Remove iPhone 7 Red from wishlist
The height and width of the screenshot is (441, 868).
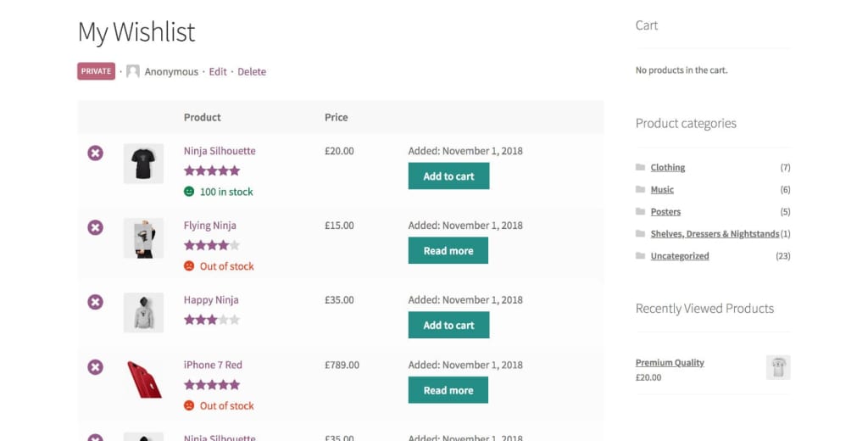(95, 366)
